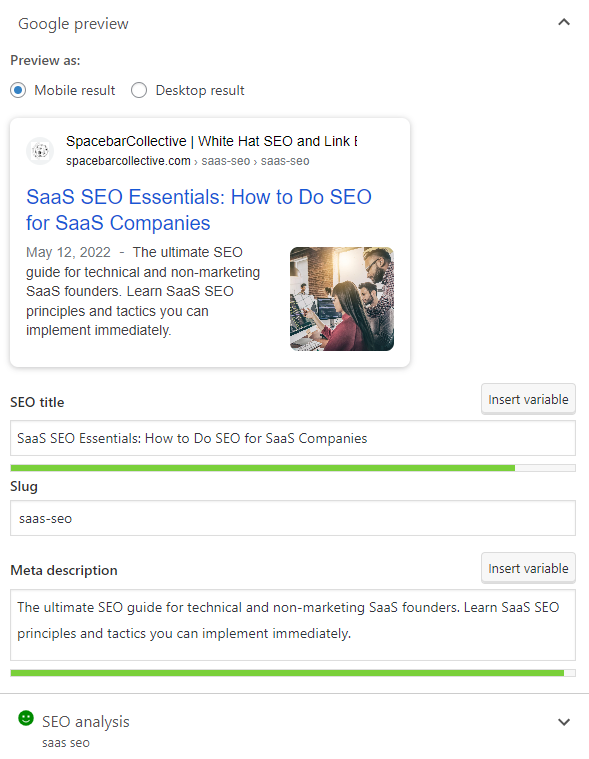Click inside the Slug field
The height and width of the screenshot is (759, 589).
coord(293,518)
